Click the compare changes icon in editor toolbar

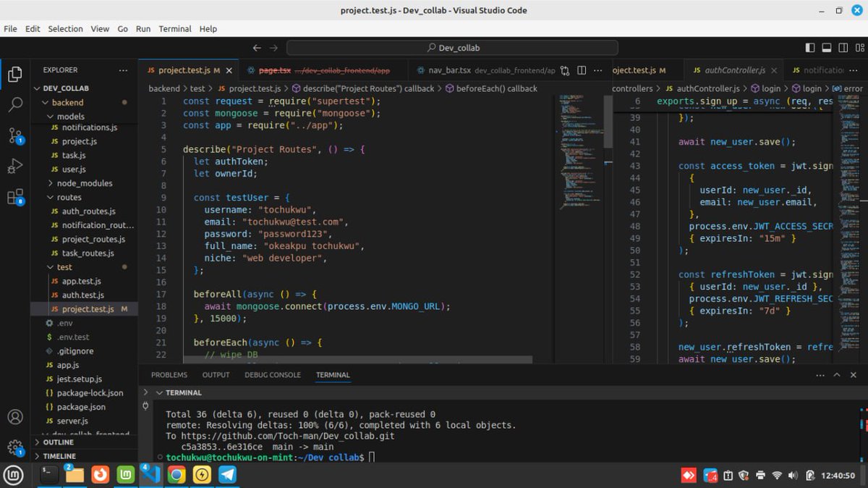(x=564, y=71)
